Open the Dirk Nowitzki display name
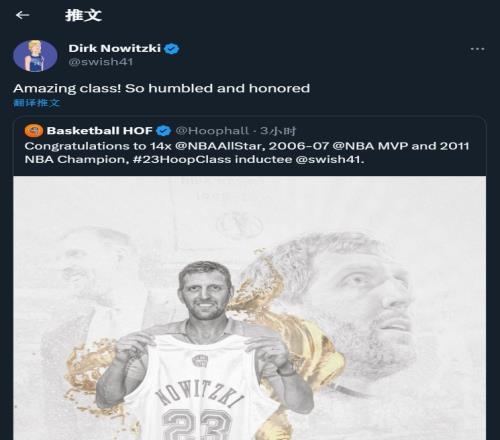500x440 pixels. [x=115, y=48]
